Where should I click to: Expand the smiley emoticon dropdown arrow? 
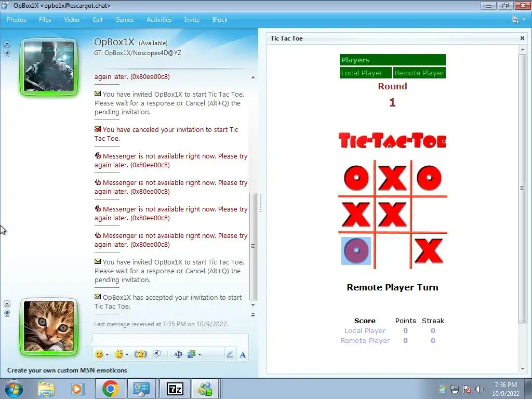pyautogui.click(x=107, y=355)
